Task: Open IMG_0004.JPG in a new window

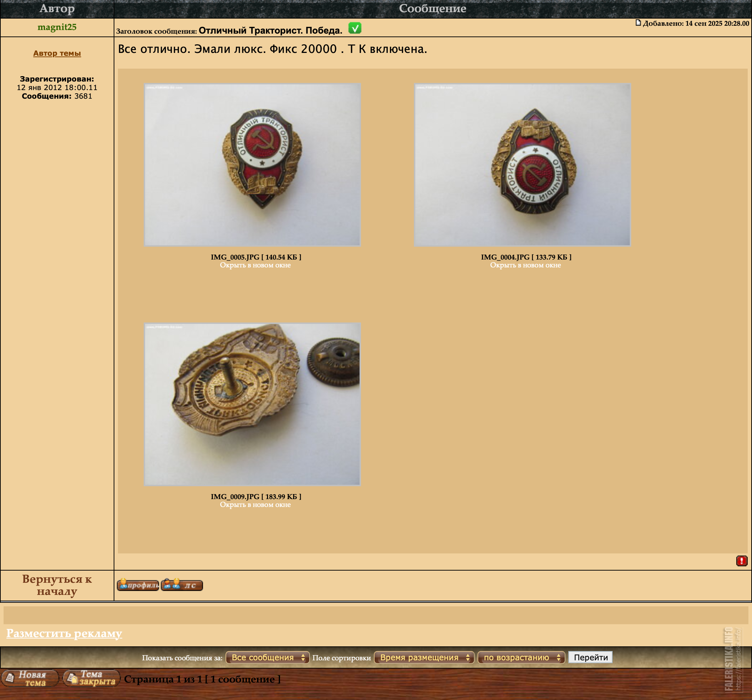Action: point(525,265)
